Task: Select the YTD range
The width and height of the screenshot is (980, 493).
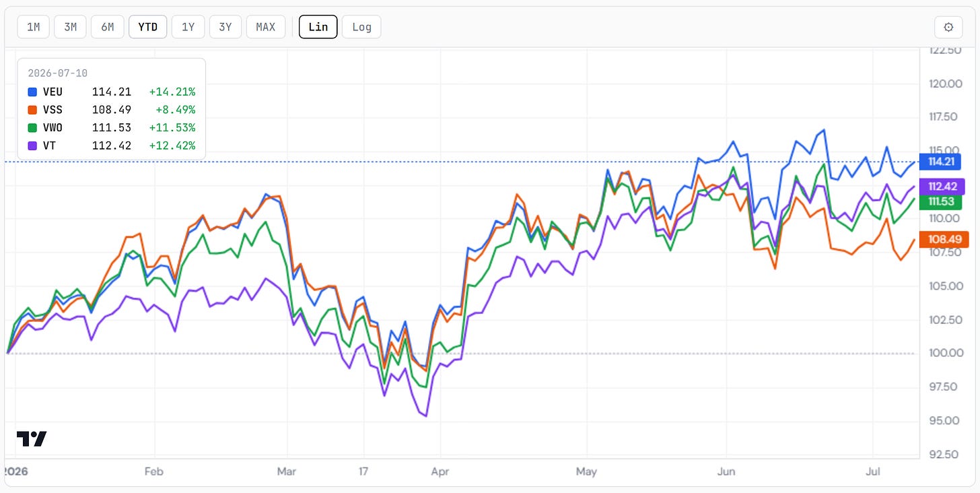Action: pos(147,27)
